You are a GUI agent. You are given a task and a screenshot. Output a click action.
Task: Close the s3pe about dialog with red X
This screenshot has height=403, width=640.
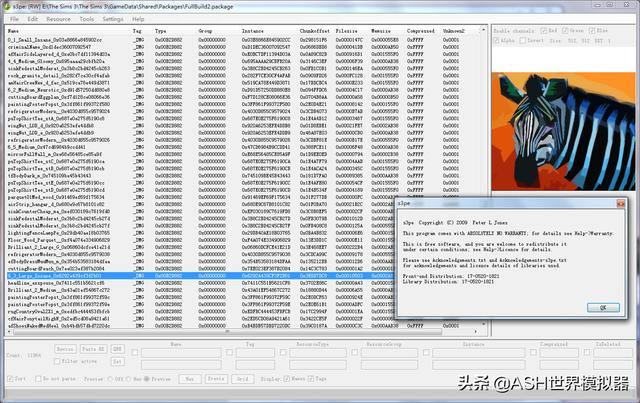(620, 203)
